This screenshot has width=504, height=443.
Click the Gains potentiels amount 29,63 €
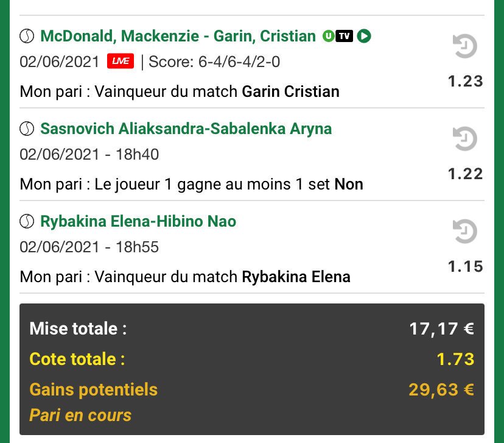coord(441,389)
